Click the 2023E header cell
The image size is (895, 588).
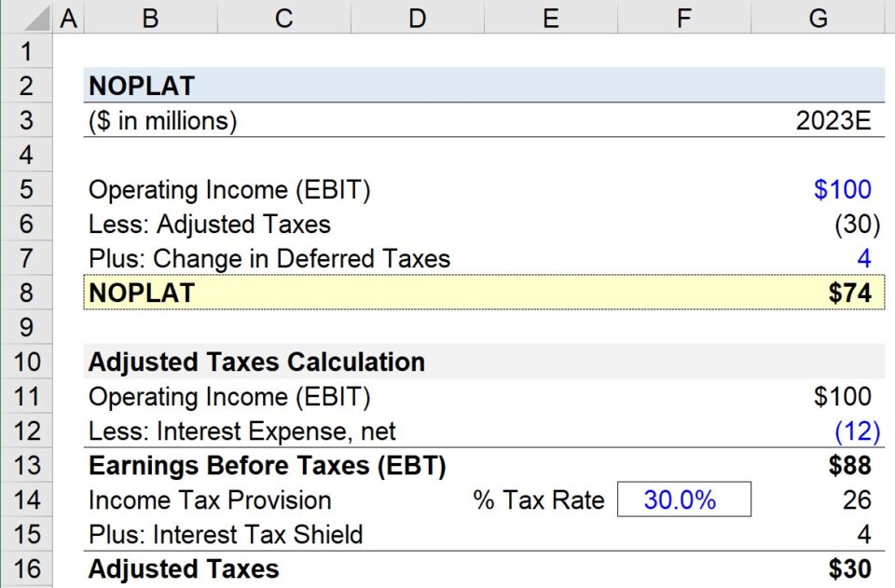point(818,120)
